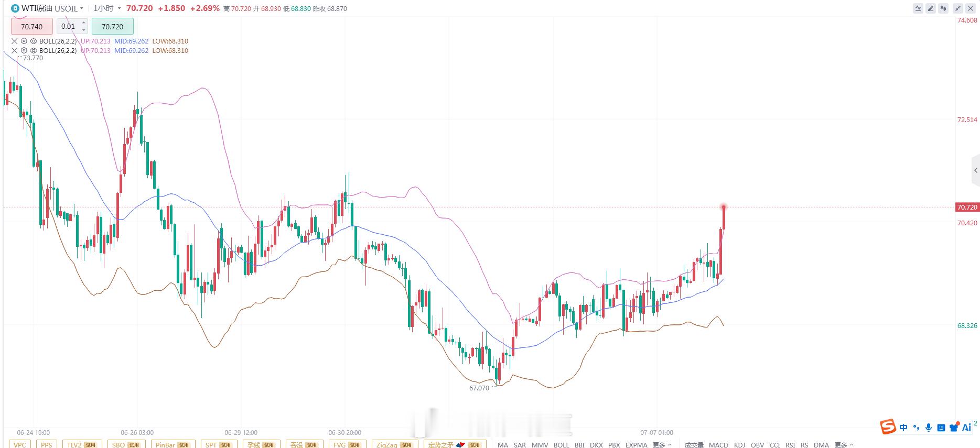Open settings for the second BOLL(26,2,2) indicator
This screenshot has width=980, height=448.
click(24, 50)
